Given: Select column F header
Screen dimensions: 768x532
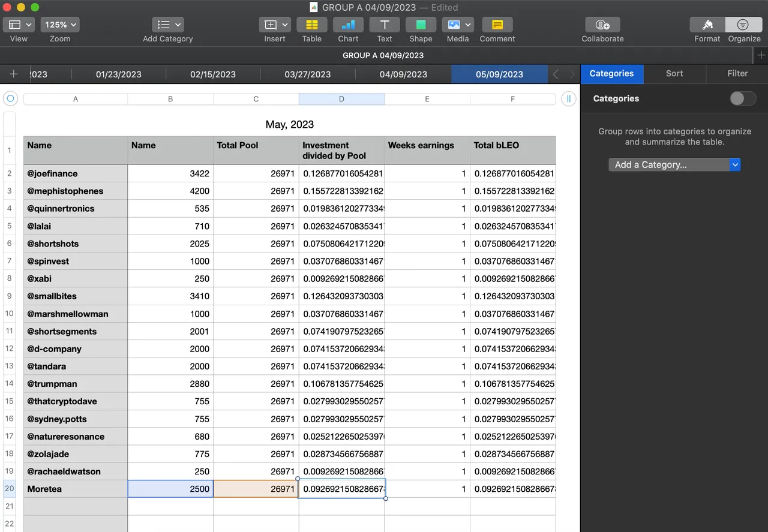Looking at the screenshot, I should click(x=512, y=99).
